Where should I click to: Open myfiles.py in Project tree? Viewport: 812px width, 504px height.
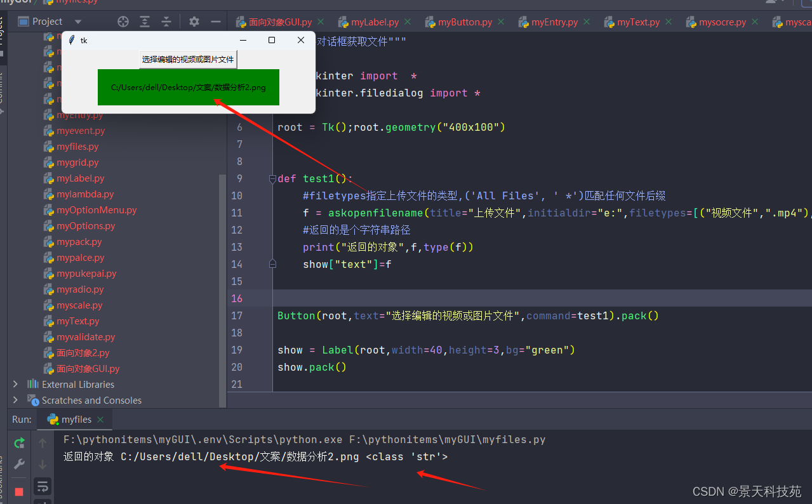coord(77,147)
